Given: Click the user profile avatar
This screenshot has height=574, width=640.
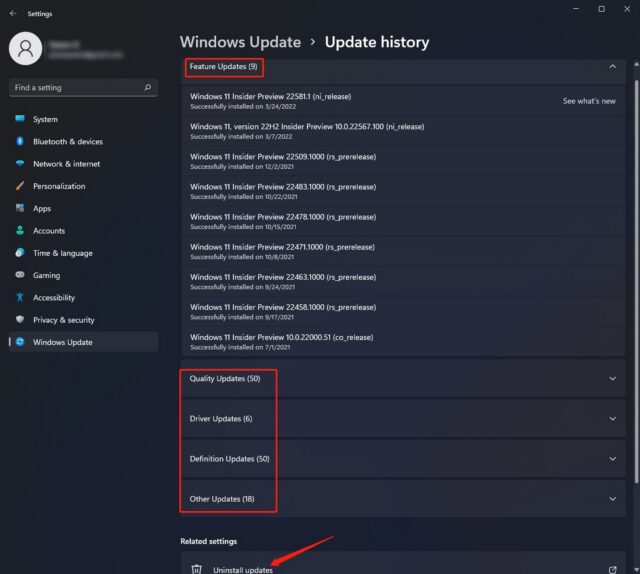Looking at the screenshot, I should click(x=25, y=49).
